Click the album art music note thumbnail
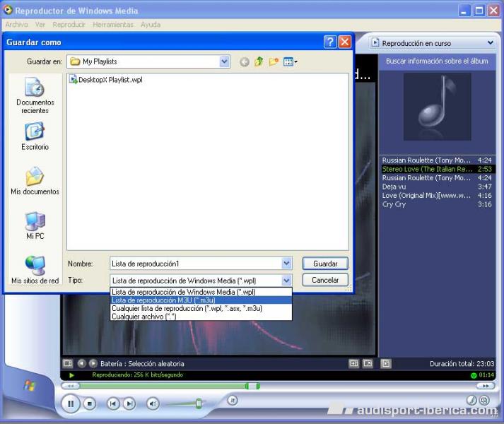 point(438,107)
